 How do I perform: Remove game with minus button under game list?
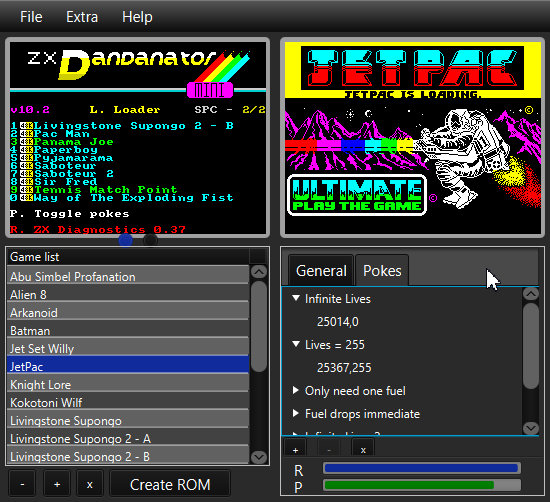pyautogui.click(x=22, y=485)
